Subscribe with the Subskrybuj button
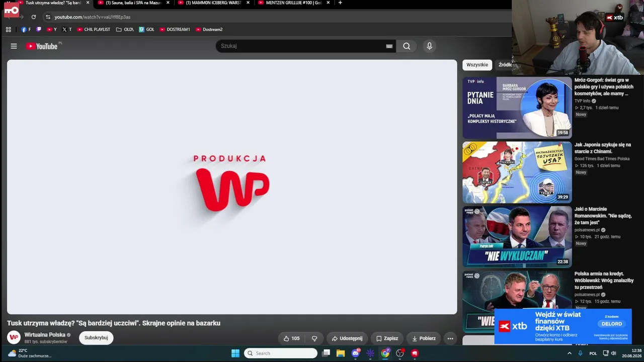 [x=96, y=338]
